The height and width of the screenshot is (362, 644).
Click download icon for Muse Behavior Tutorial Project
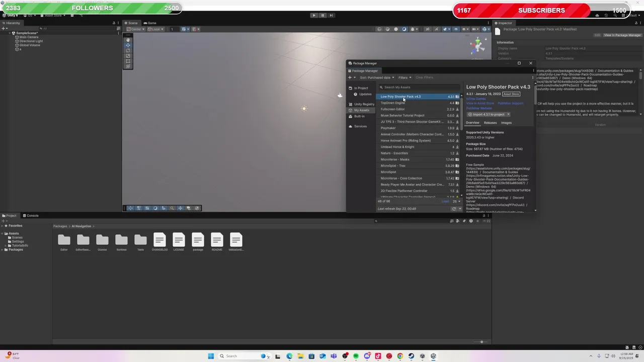pos(457,115)
